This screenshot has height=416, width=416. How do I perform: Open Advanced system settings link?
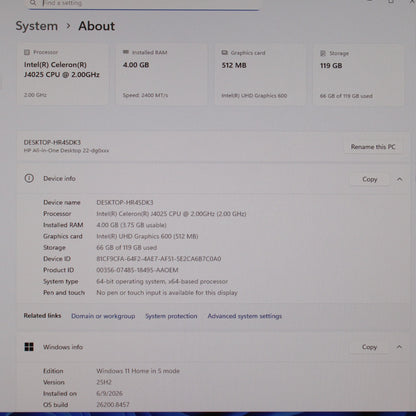tap(245, 316)
